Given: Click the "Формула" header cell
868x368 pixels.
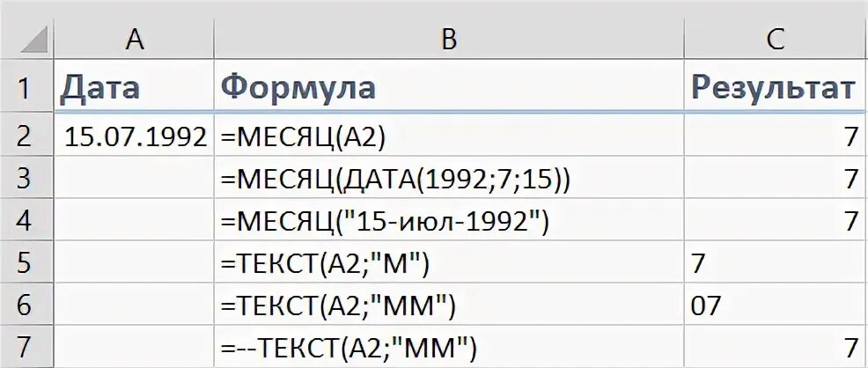Looking at the screenshot, I should (x=449, y=88).
